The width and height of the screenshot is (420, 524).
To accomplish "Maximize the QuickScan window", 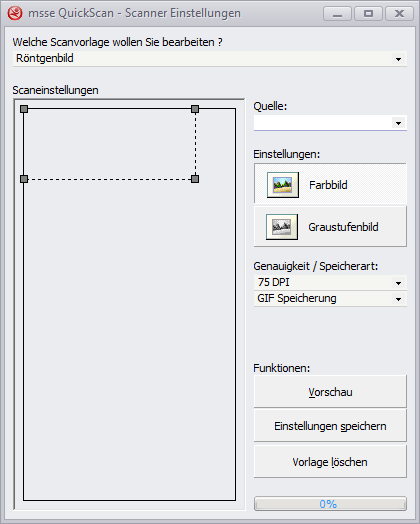I will [368, 13].
